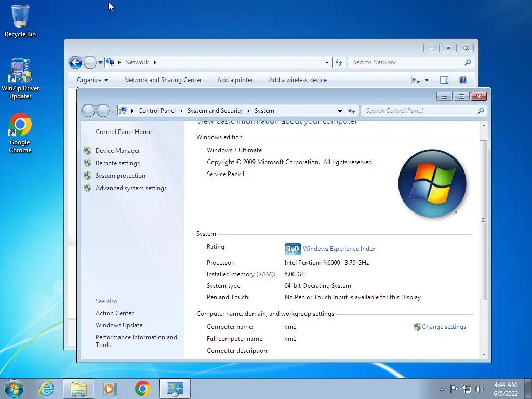Open view options dropdown arrow

pos(427,80)
